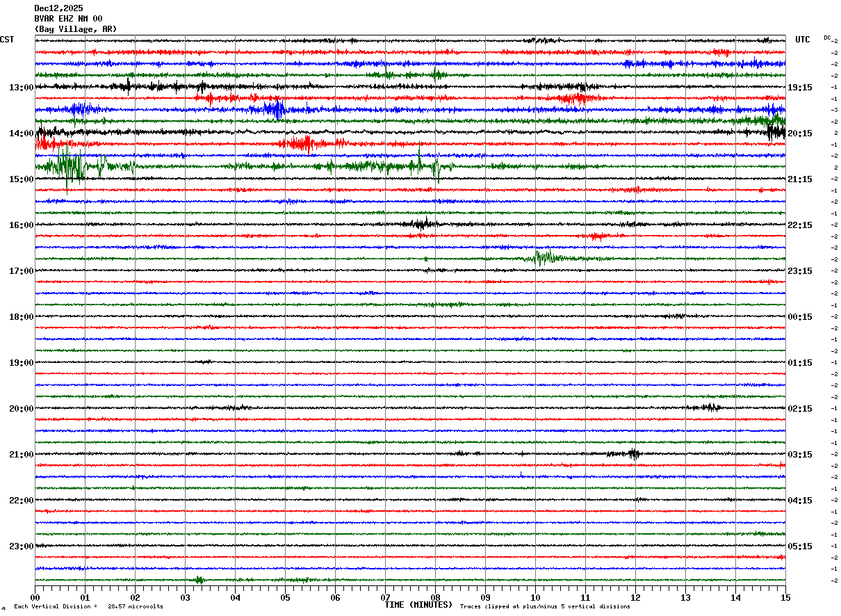Viewport: 841px width, 616px height.
Task: Click minute 12 tick label on time axis
Action: click(635, 597)
